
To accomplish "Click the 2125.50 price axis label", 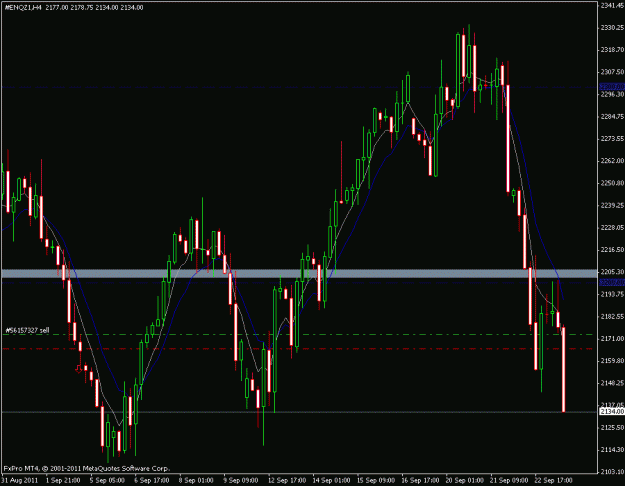I will click(612, 427).
